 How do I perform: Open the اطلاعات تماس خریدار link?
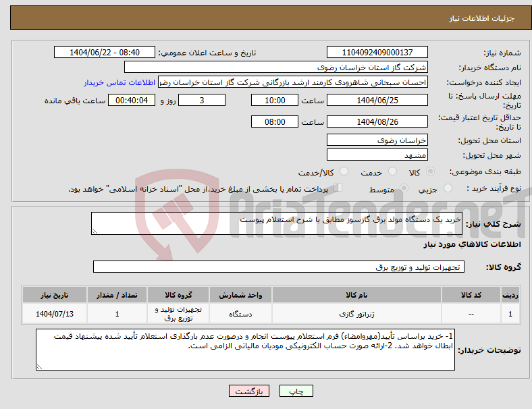(x=119, y=82)
